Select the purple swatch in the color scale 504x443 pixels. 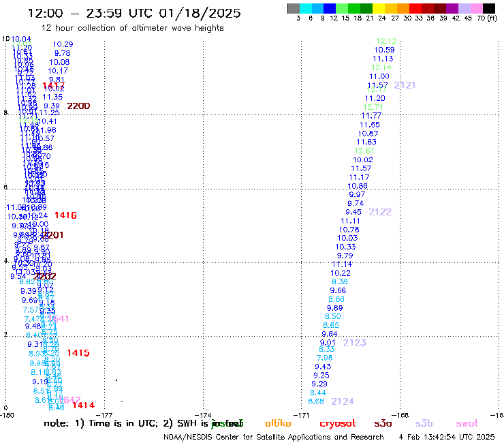point(452,8)
